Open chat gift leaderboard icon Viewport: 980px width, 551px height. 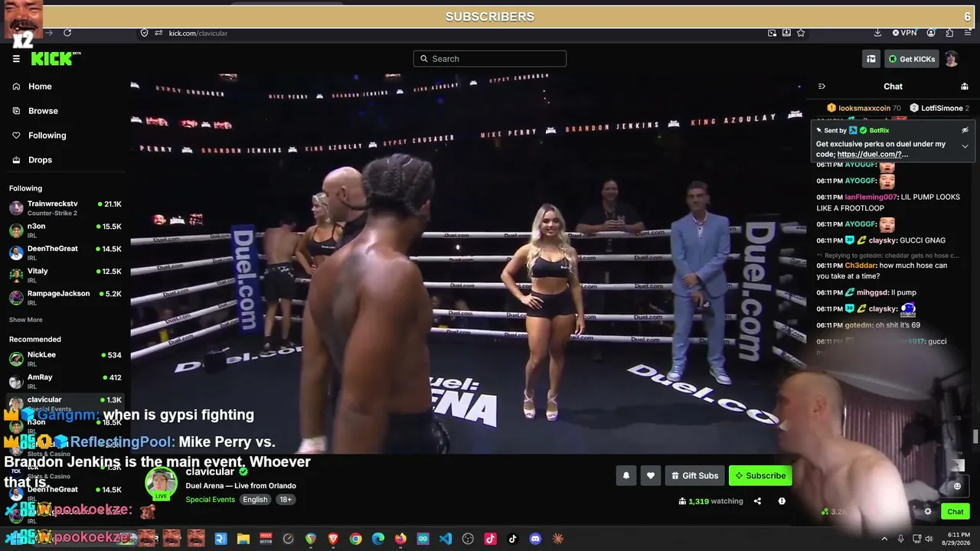pyautogui.click(x=965, y=86)
